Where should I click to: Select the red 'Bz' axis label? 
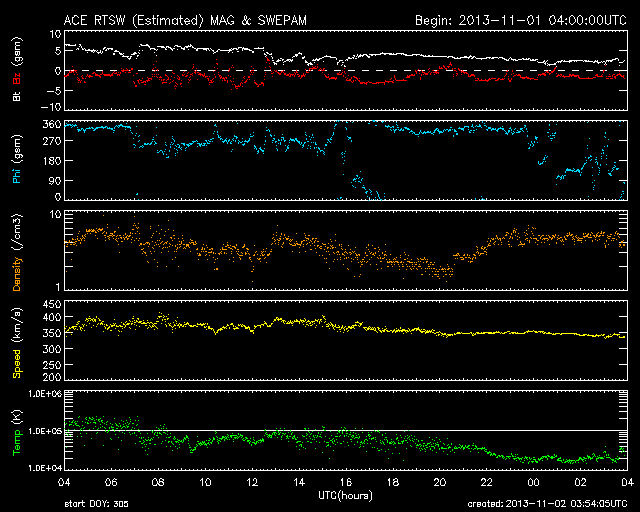[x=16, y=78]
